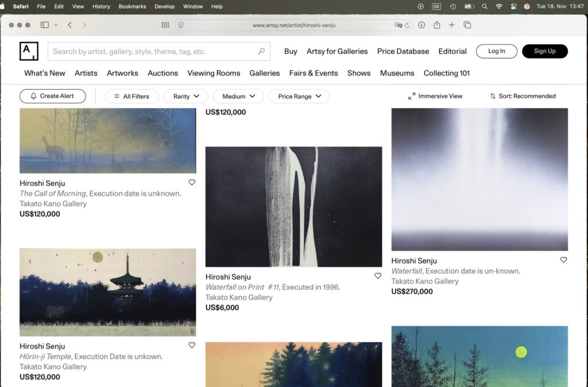Save The Call of Morning with heart
The height and width of the screenshot is (387, 588).
tap(192, 183)
